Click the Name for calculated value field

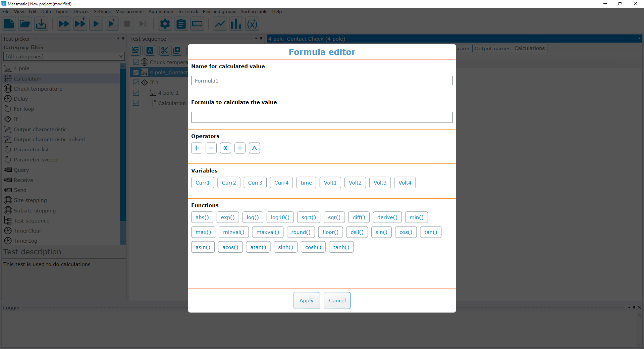point(322,81)
